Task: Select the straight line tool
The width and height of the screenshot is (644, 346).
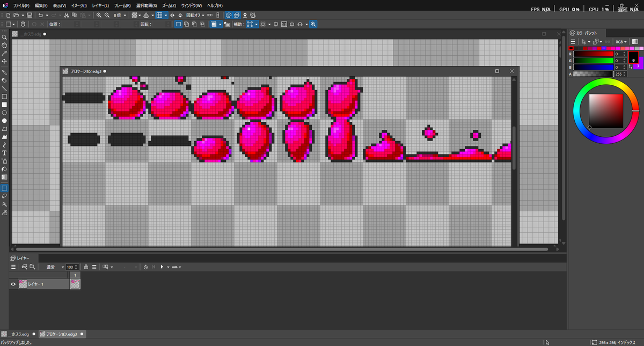Action: (4, 89)
